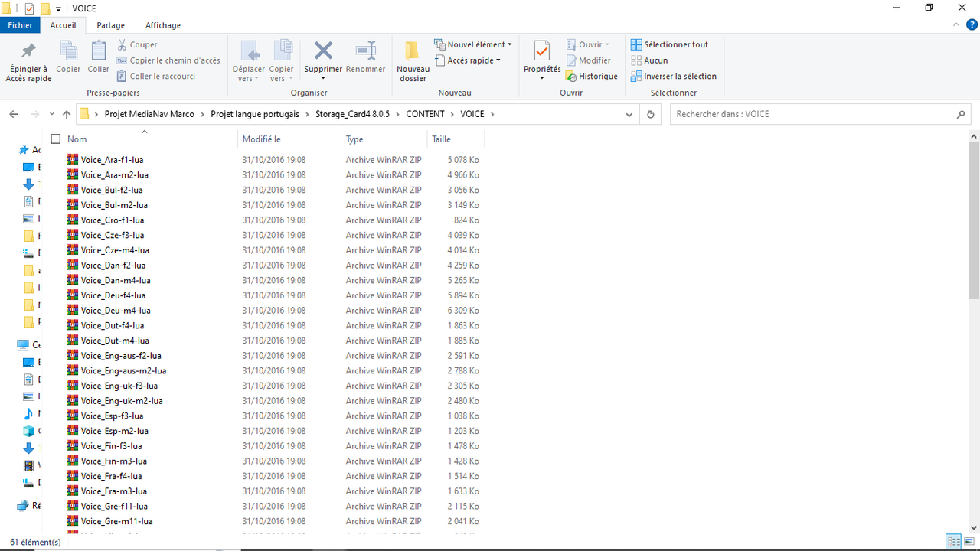Switch to details view icon in status bar

click(x=954, y=542)
